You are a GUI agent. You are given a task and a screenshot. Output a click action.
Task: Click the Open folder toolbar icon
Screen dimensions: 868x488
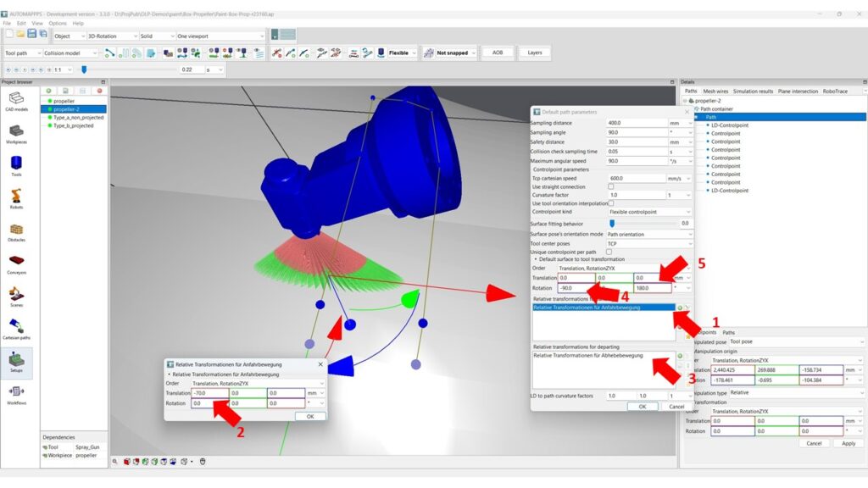point(20,34)
